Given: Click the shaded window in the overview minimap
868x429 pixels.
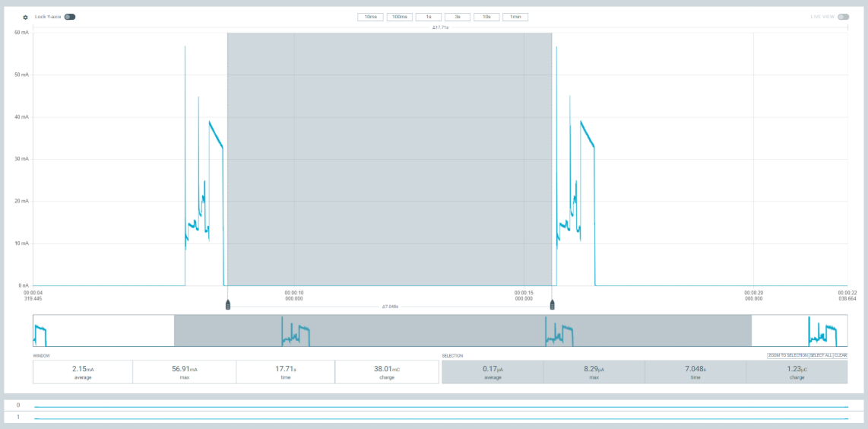Looking at the screenshot, I should tap(462, 331).
